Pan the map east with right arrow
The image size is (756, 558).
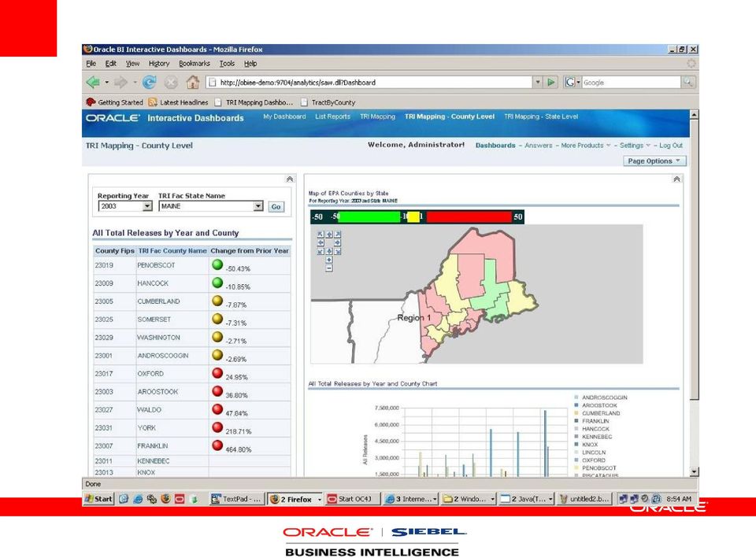pyautogui.click(x=338, y=243)
